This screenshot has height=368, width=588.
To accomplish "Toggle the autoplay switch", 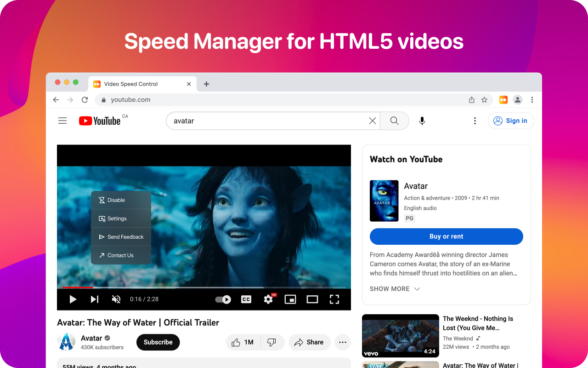I will tap(223, 299).
